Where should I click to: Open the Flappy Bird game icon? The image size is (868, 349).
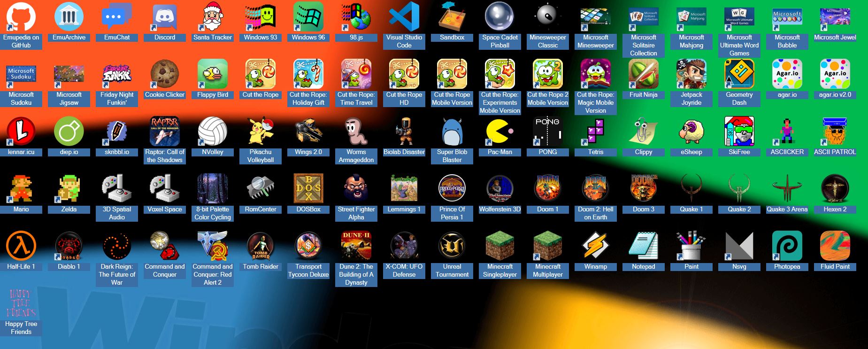click(x=213, y=74)
